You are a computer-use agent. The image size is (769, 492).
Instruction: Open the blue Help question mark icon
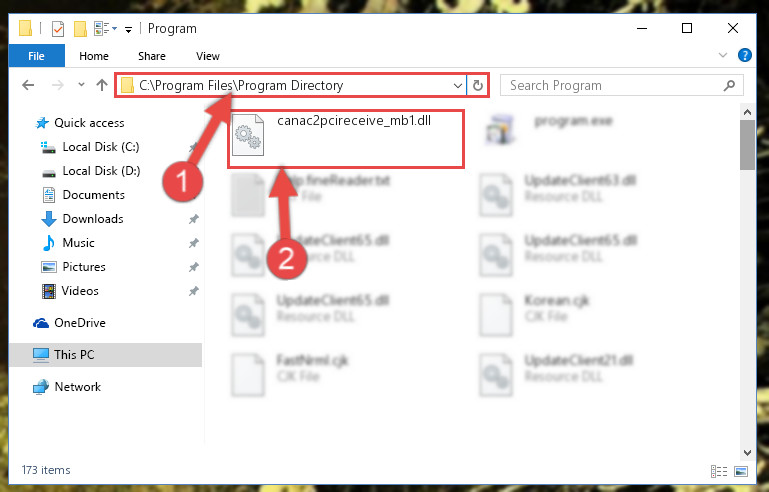coord(744,55)
